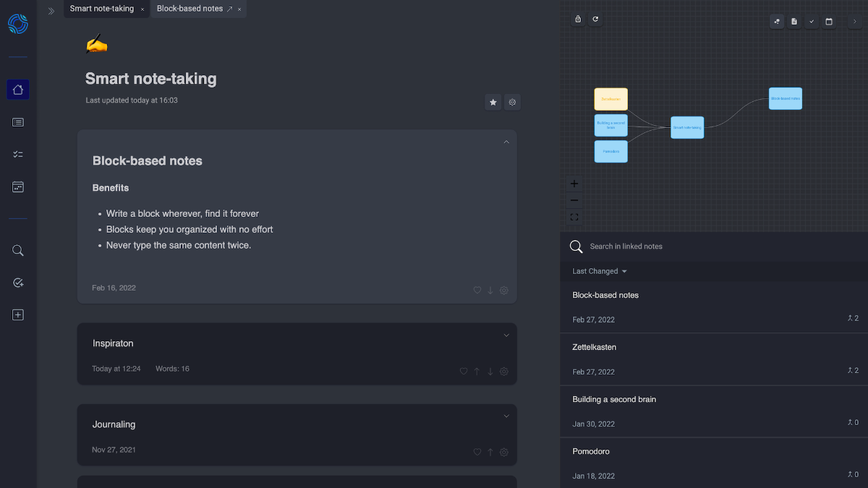Select the Smart note-taking tab
868x488 pixels.
(102, 9)
